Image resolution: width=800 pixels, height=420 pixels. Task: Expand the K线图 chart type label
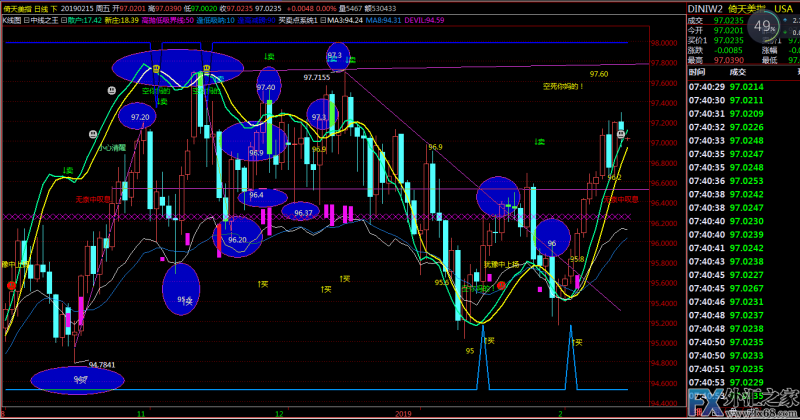tap(11, 19)
